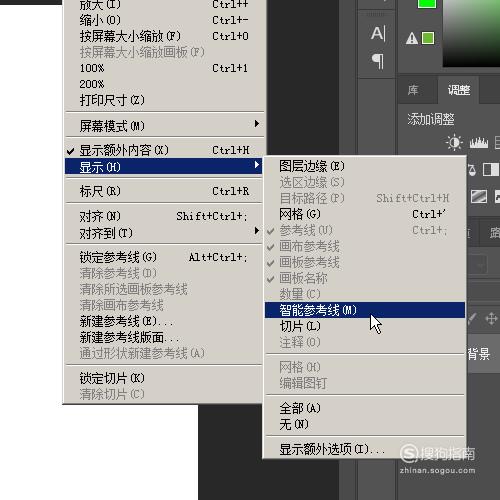Click greyed 网格(H) item
Viewport: 500px width, 500px height.
point(365,367)
